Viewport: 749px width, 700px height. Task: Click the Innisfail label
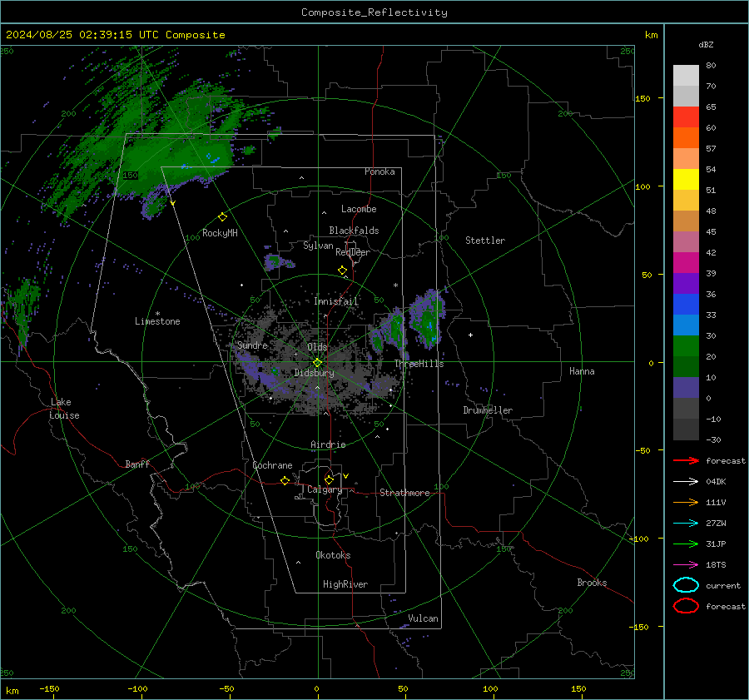point(336,301)
